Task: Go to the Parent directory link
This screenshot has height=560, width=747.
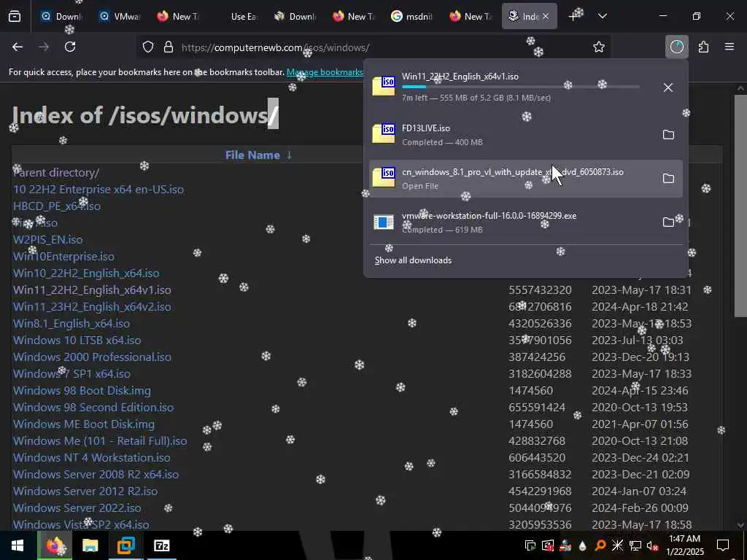Action: [56, 172]
